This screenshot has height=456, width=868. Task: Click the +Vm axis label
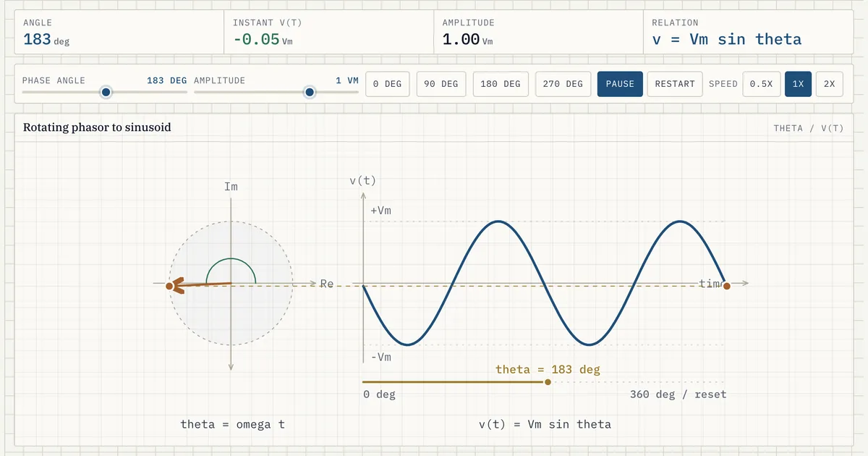380,211
